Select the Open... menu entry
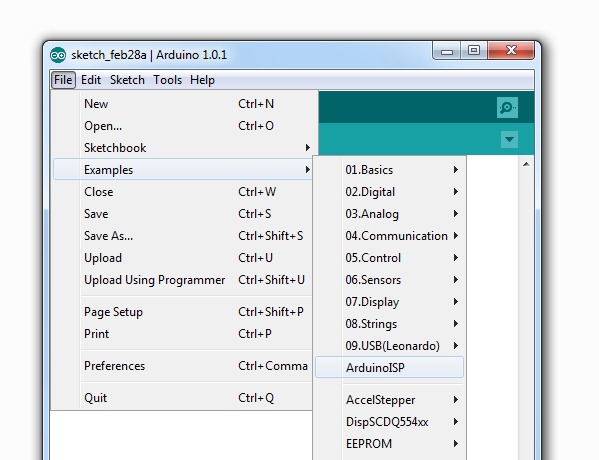Screen dimensions: 599x460 tap(183, 126)
